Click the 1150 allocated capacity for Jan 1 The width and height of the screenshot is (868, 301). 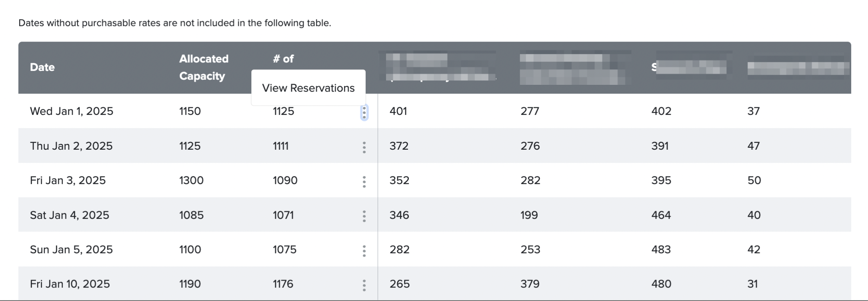(190, 111)
